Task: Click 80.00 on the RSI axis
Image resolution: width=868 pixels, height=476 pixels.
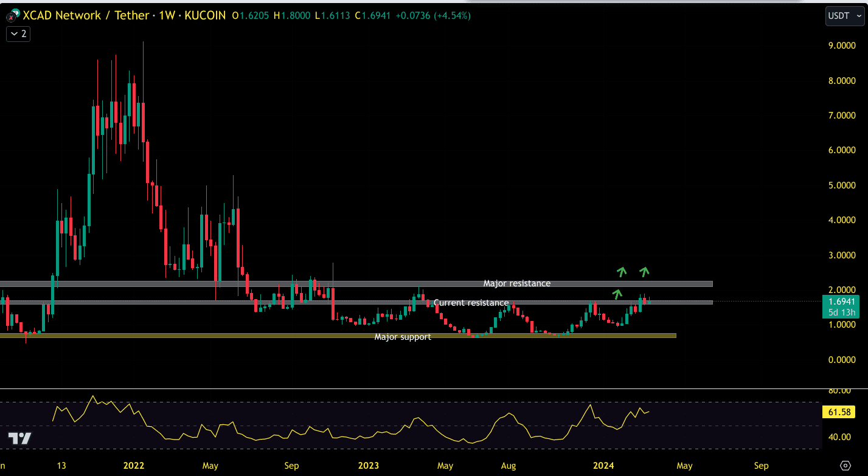Action: (839, 391)
